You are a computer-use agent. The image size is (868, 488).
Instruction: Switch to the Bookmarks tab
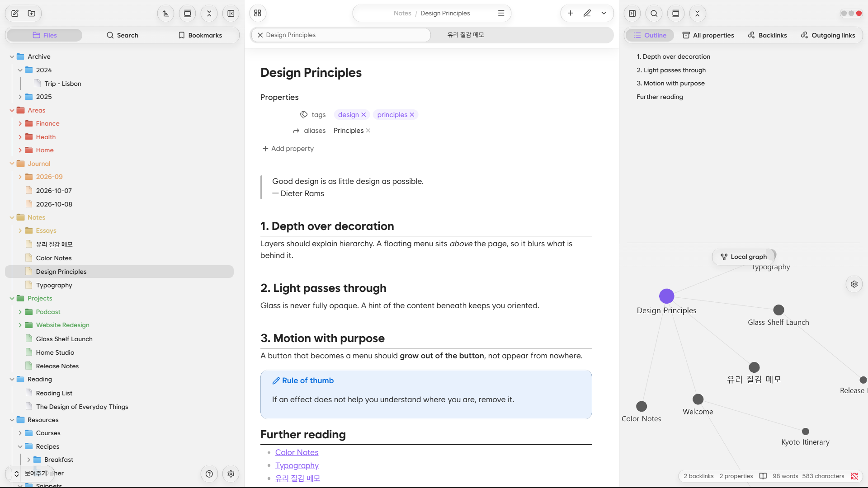point(200,35)
